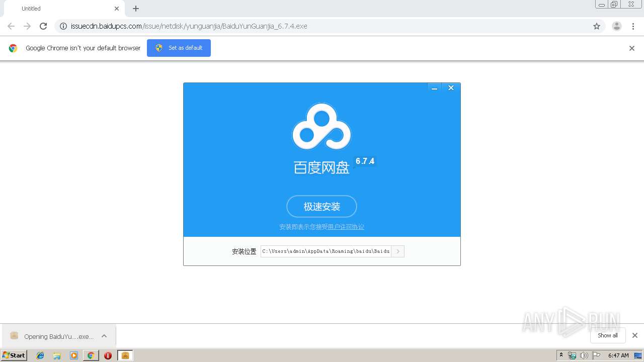Viewport: 644px width, 362px height.
Task: Click the 6:47 AM clock
Action: coord(618,355)
